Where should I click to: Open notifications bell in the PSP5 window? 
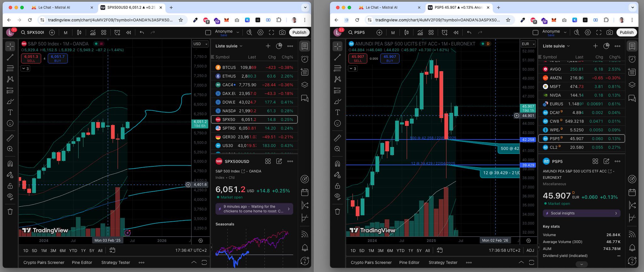[x=632, y=248]
